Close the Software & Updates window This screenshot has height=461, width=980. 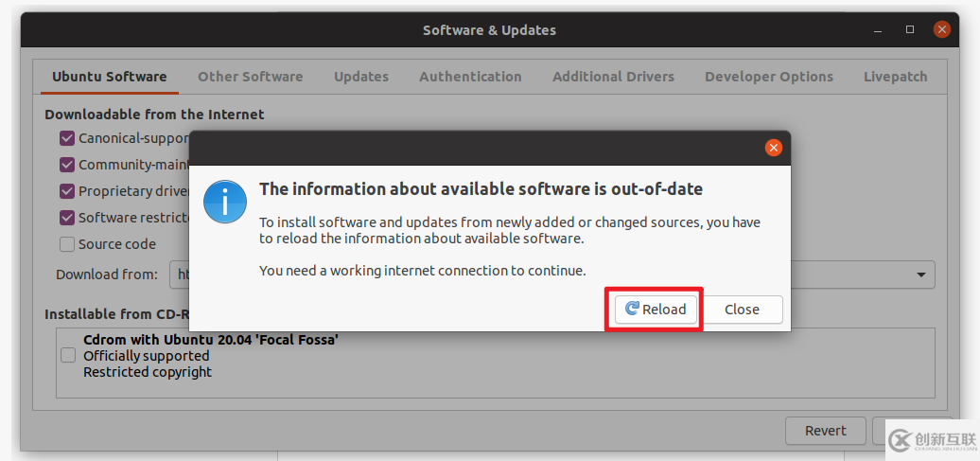coord(941,29)
